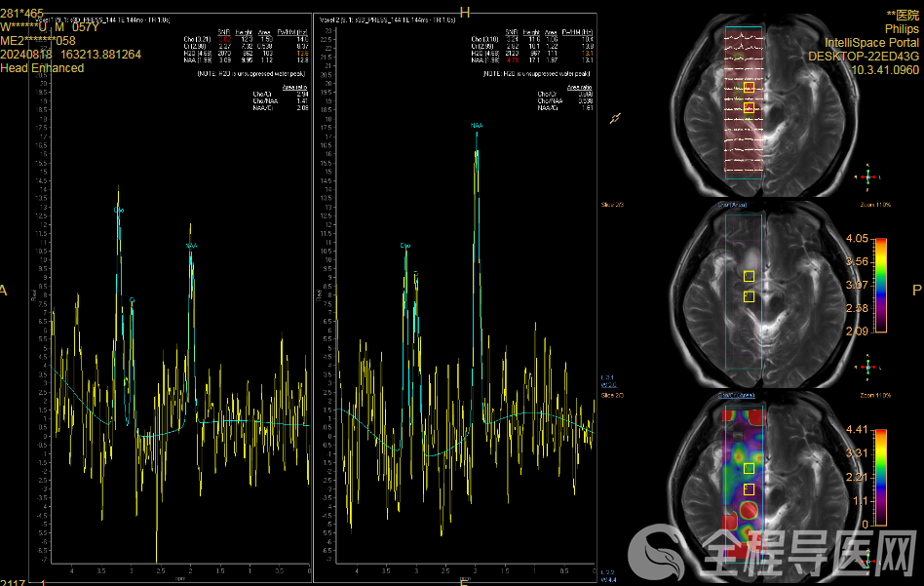The image size is (924, 586).
Task: Click Cr peak label in Voxel 2 spectrum
Action: (416, 274)
